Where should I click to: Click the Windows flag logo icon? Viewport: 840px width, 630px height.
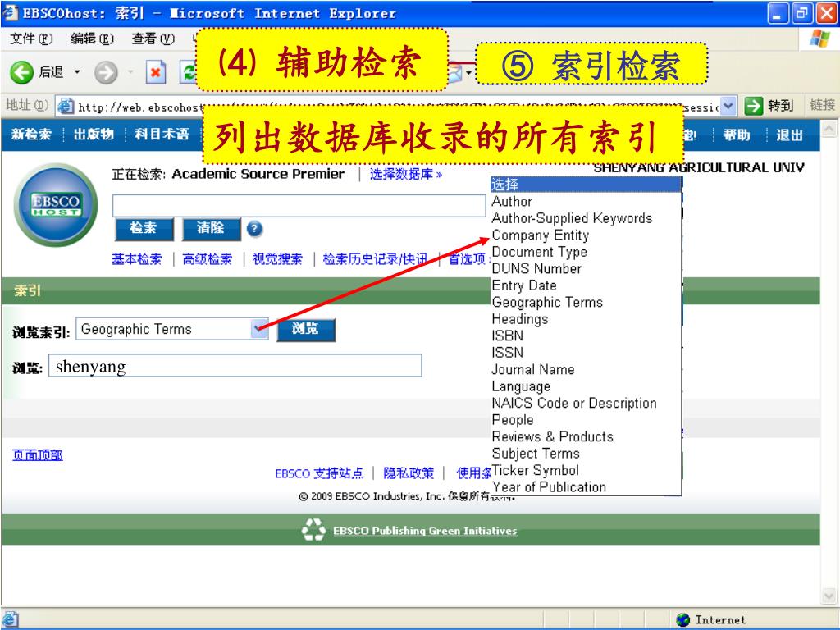coord(819,39)
